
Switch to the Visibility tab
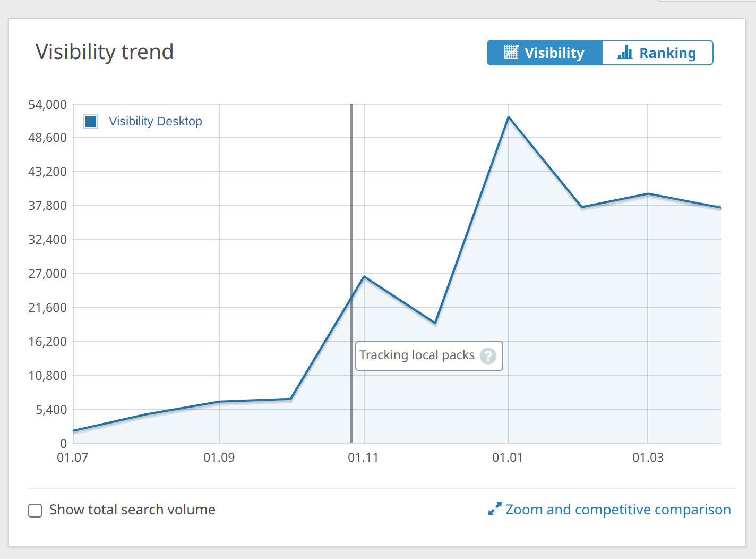[545, 53]
